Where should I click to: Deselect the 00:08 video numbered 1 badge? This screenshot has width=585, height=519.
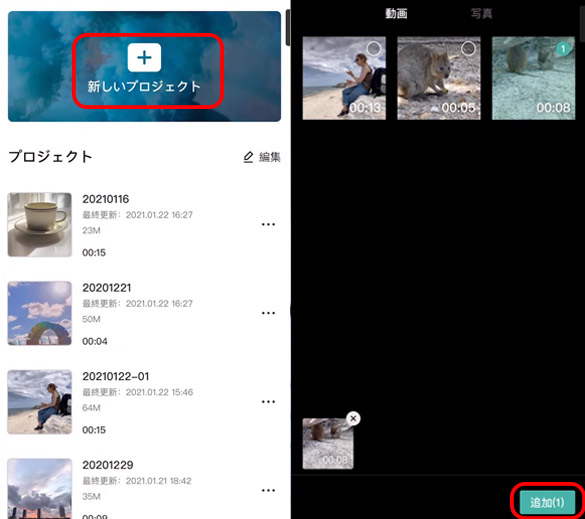[563, 48]
